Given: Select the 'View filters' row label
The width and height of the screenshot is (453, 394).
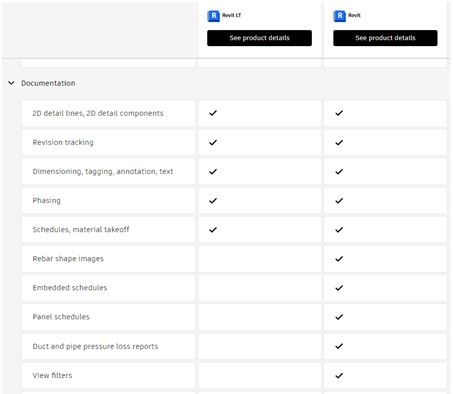Looking at the screenshot, I should click(x=52, y=375).
